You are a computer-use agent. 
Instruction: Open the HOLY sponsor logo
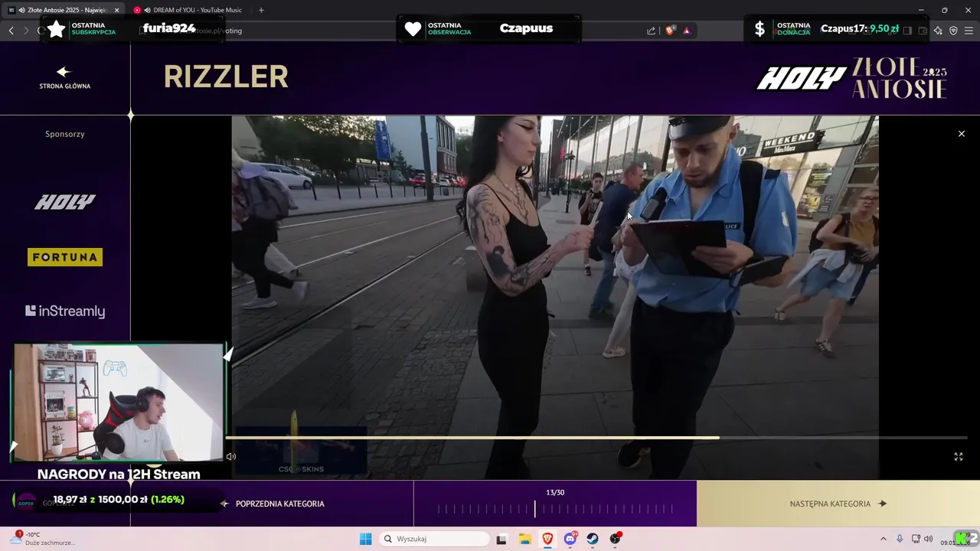point(65,202)
